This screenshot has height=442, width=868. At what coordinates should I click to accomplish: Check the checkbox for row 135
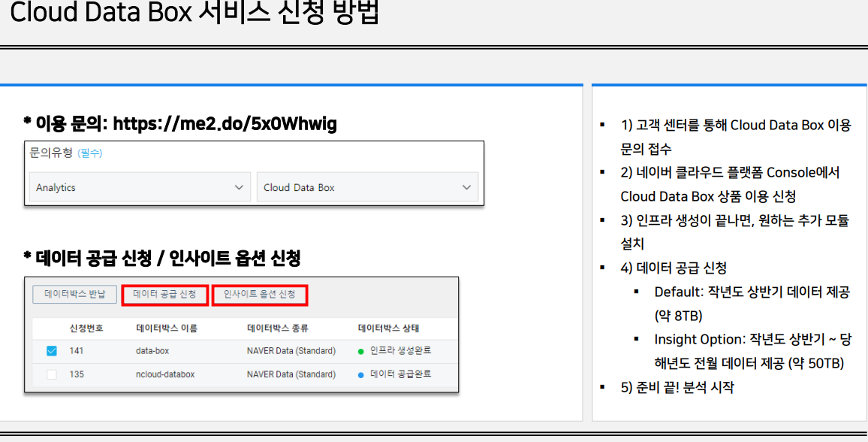click(52, 374)
